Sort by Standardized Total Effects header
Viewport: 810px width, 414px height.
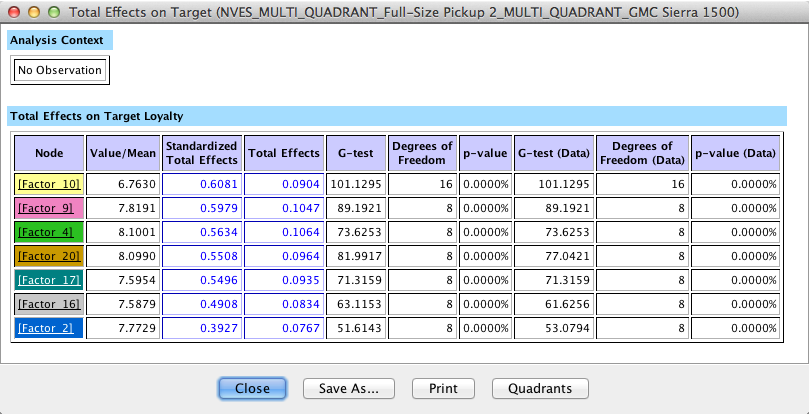(x=202, y=153)
